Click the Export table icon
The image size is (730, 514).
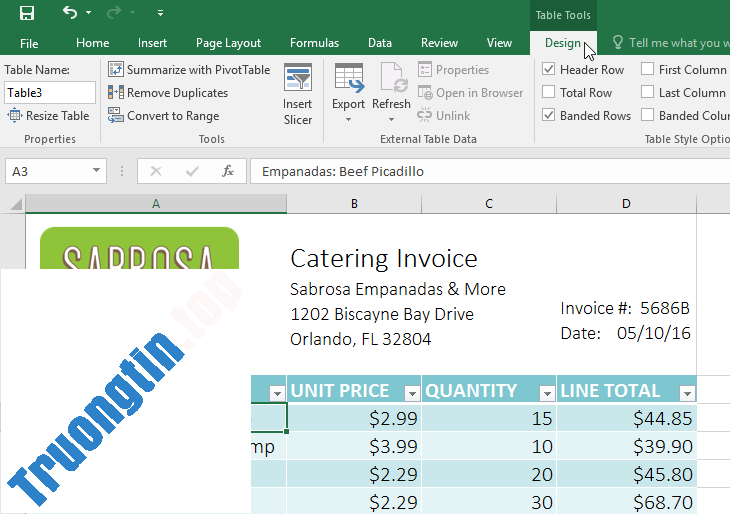pyautogui.click(x=348, y=78)
